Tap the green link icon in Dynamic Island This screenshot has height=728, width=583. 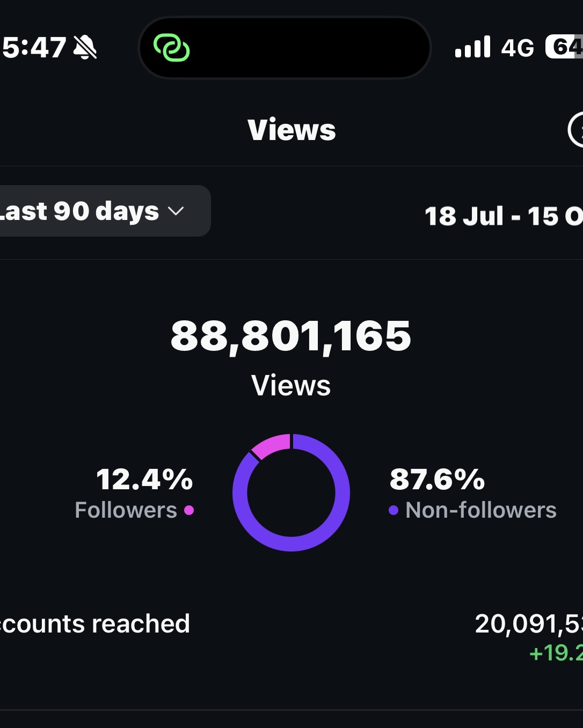pos(171,48)
